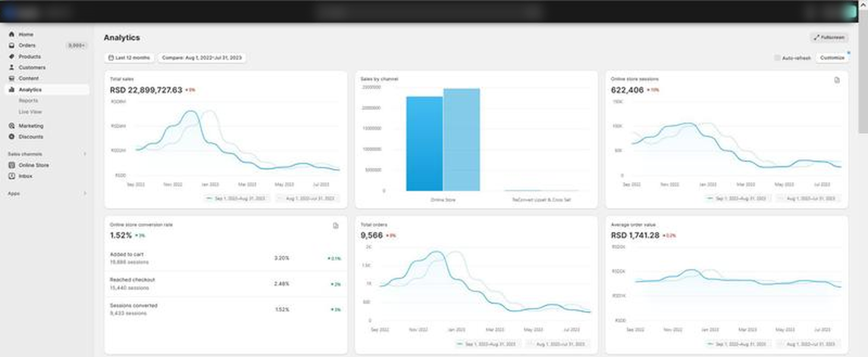This screenshot has width=868, height=357.
Task: Enable the Auto-refresh checkbox
Action: [777, 58]
